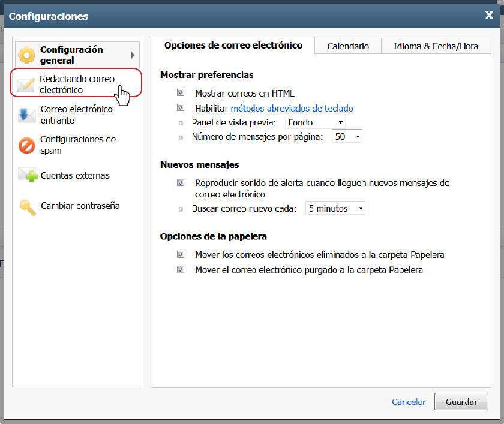Close the Configuraciones dialog with X

489,15
